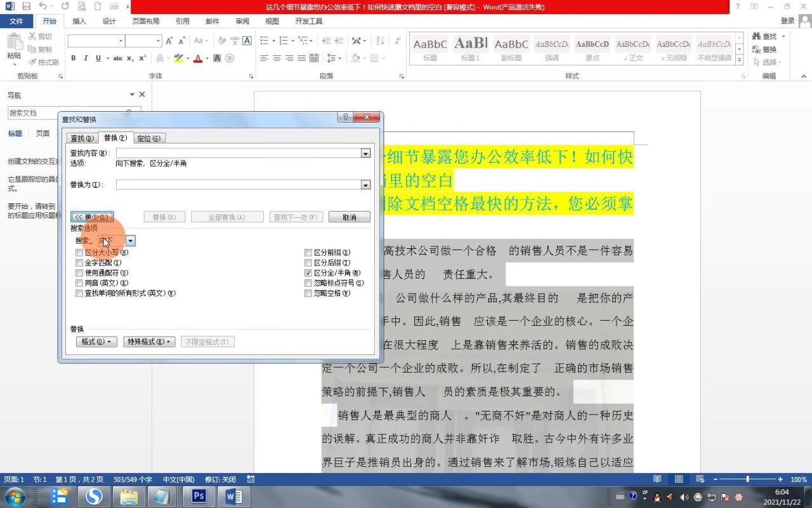Click the 全部替换 Replace All button
812x508 pixels.
227,217
